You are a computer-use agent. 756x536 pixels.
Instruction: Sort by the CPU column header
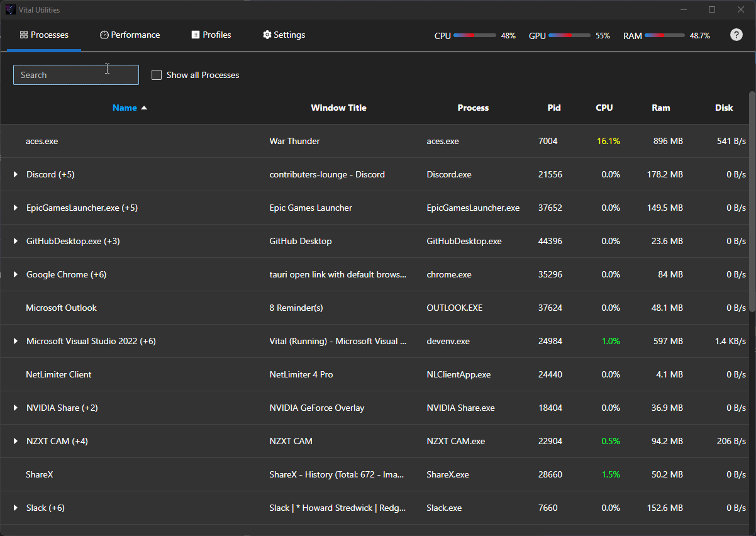[x=604, y=108]
